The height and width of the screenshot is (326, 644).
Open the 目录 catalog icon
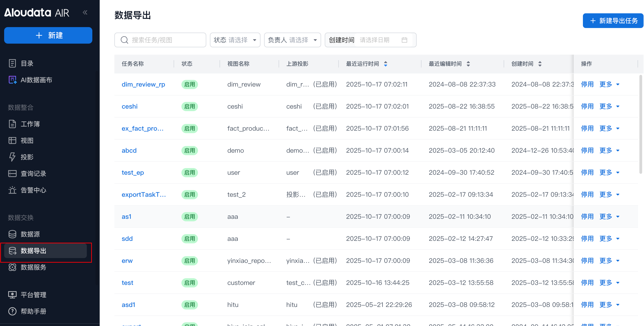[x=12, y=63]
